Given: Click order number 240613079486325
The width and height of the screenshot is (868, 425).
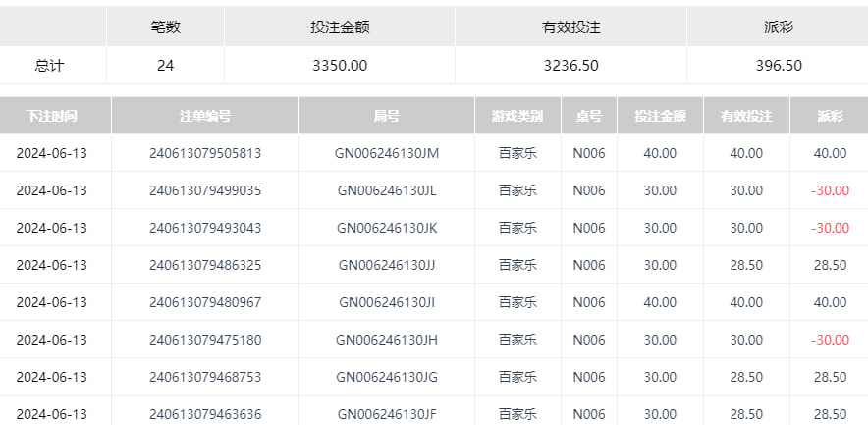Looking at the screenshot, I should pyautogui.click(x=205, y=265).
